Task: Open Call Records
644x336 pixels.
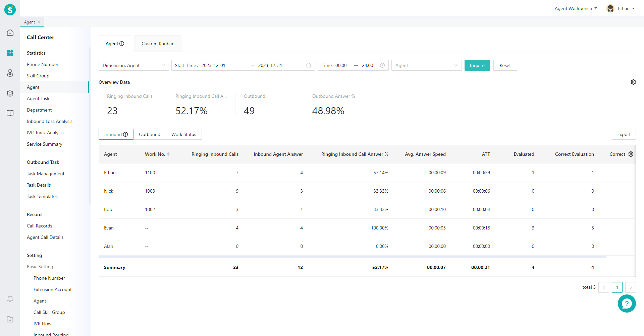Action: (40, 226)
